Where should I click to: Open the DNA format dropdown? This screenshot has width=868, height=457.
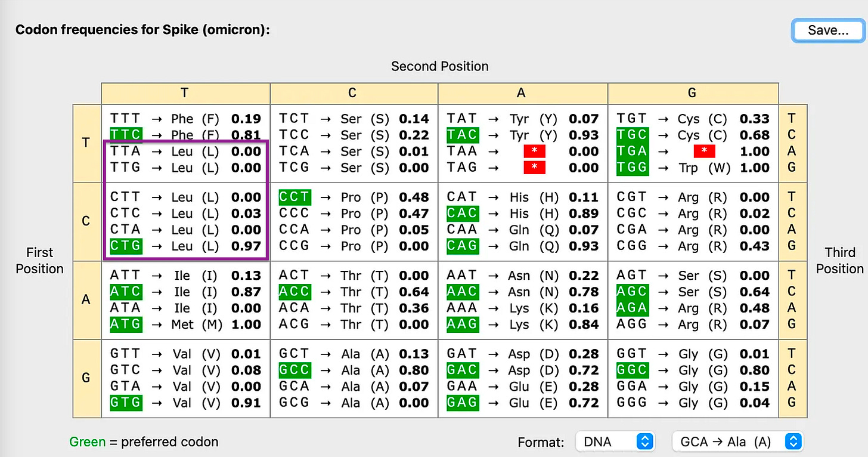pos(615,441)
